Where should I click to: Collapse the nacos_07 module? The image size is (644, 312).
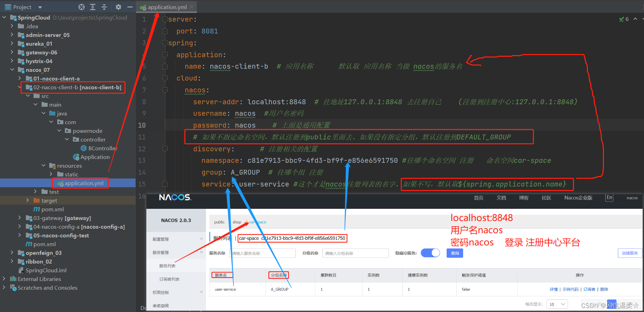[12, 70]
